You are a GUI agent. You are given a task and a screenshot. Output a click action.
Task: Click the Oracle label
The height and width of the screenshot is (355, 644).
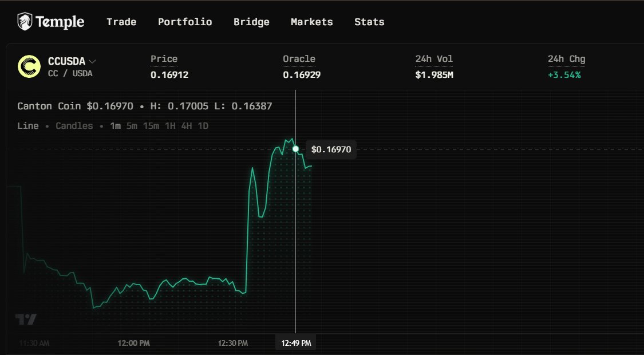[299, 59]
